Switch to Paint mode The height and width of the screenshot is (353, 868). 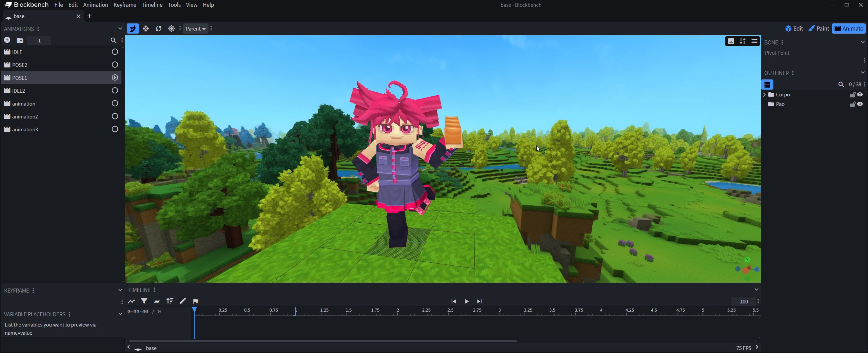pos(818,29)
